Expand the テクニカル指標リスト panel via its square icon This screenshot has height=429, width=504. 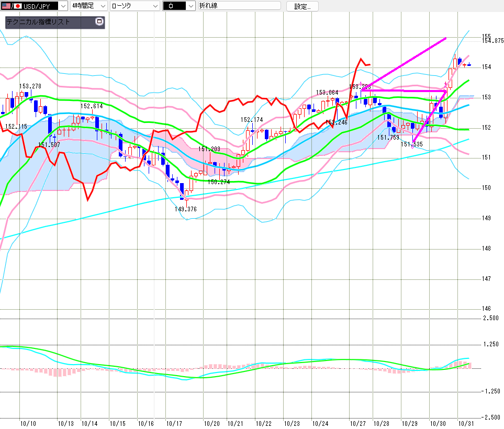point(99,22)
